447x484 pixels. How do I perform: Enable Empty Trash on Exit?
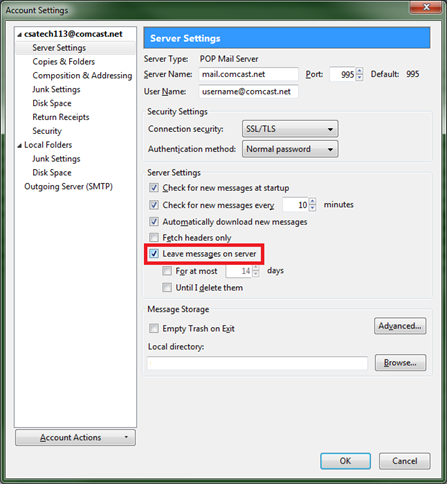pos(154,328)
